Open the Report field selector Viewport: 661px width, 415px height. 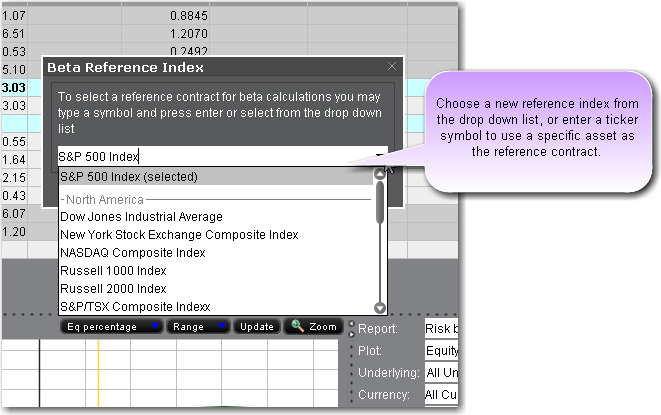coord(442,329)
